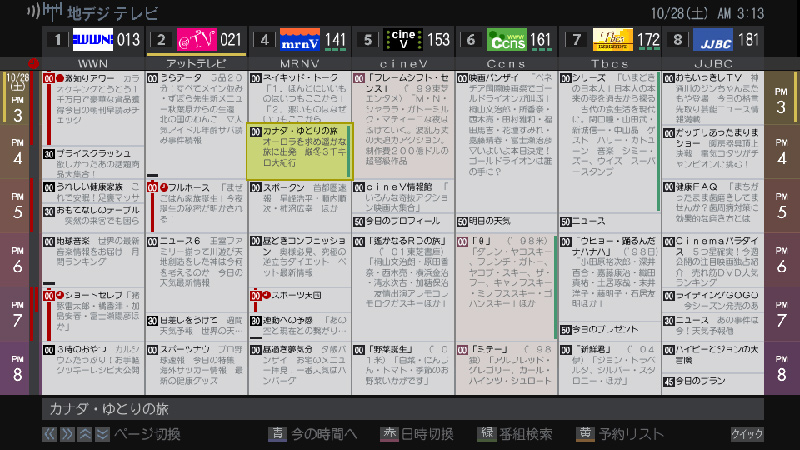Click the red recording dot above time column
This screenshot has width=800, height=450.
(x=33, y=64)
